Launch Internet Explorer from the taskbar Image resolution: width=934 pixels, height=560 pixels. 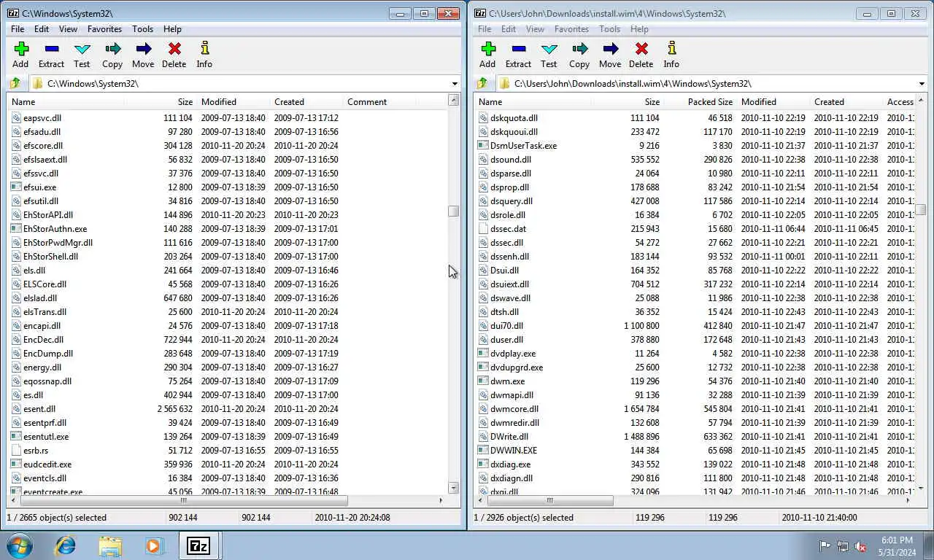(x=66, y=545)
